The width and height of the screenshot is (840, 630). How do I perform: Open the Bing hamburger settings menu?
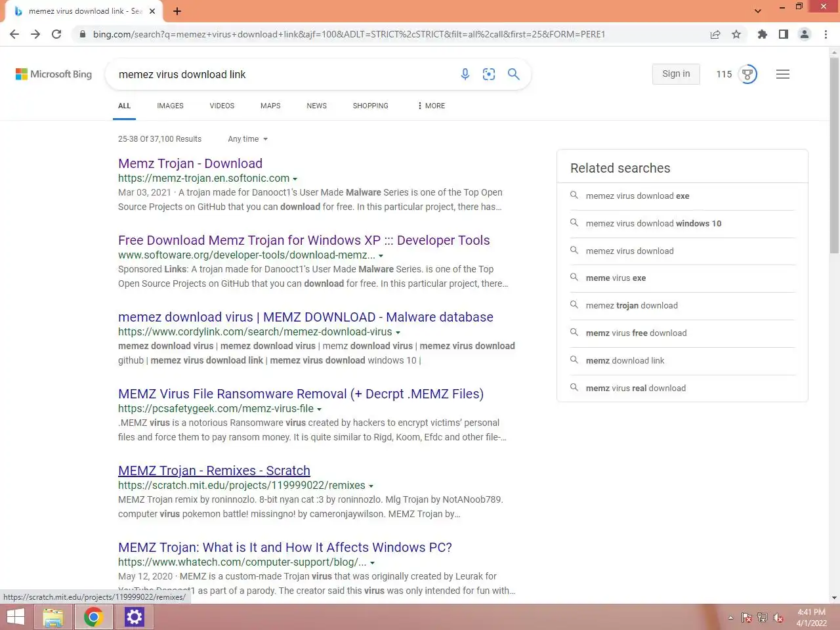(x=783, y=74)
